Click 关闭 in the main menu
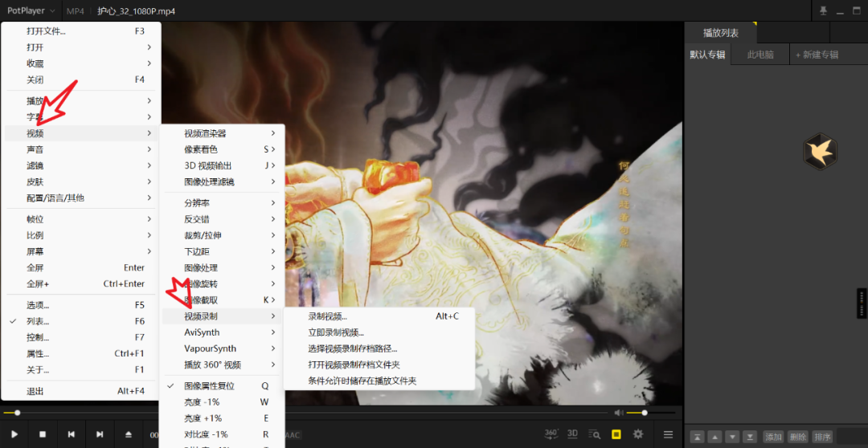 coord(81,79)
